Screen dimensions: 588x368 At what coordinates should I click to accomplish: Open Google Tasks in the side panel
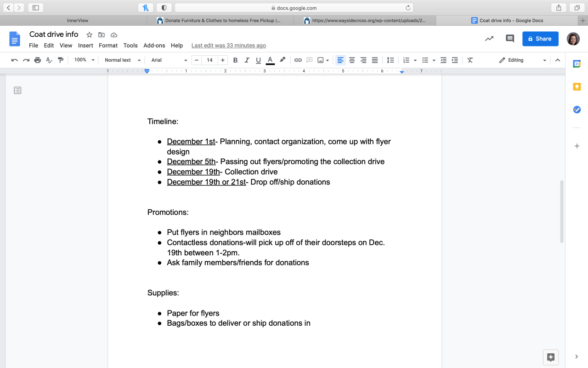pyautogui.click(x=577, y=109)
